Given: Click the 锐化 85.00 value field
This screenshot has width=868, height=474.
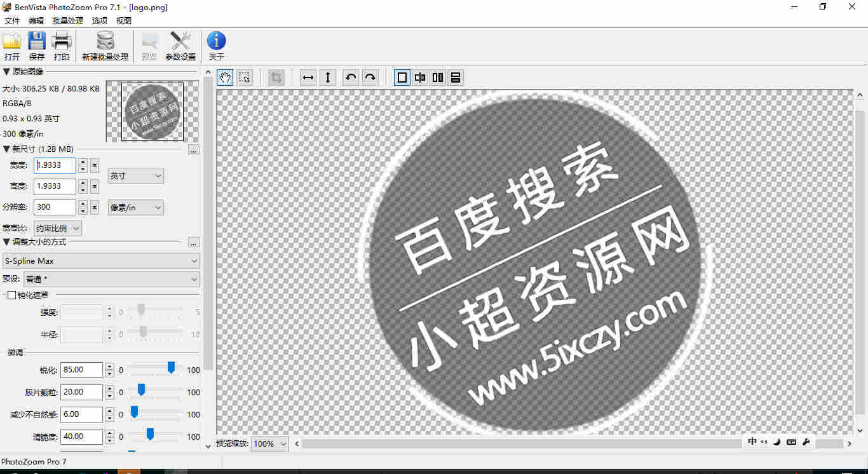Looking at the screenshot, I should (x=82, y=370).
